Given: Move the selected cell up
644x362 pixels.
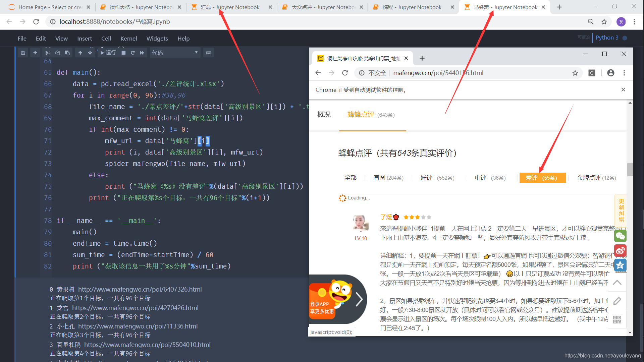Looking at the screenshot, I should click(x=80, y=53).
